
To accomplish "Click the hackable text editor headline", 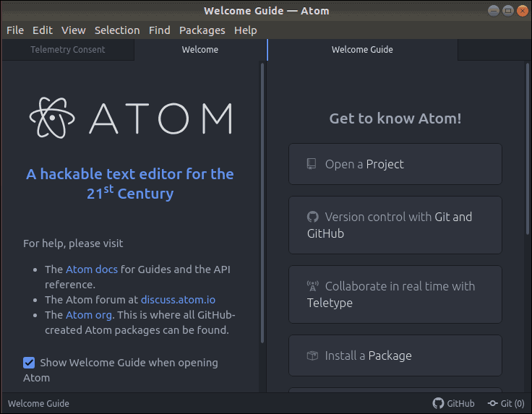I will pos(130,184).
